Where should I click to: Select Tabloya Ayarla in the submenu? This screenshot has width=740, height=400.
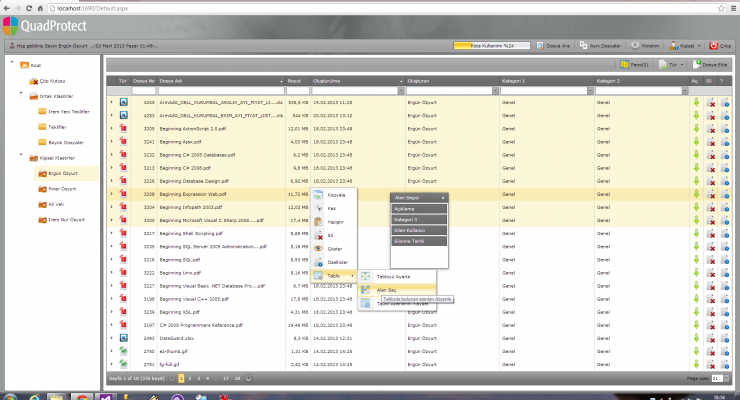coord(397,277)
